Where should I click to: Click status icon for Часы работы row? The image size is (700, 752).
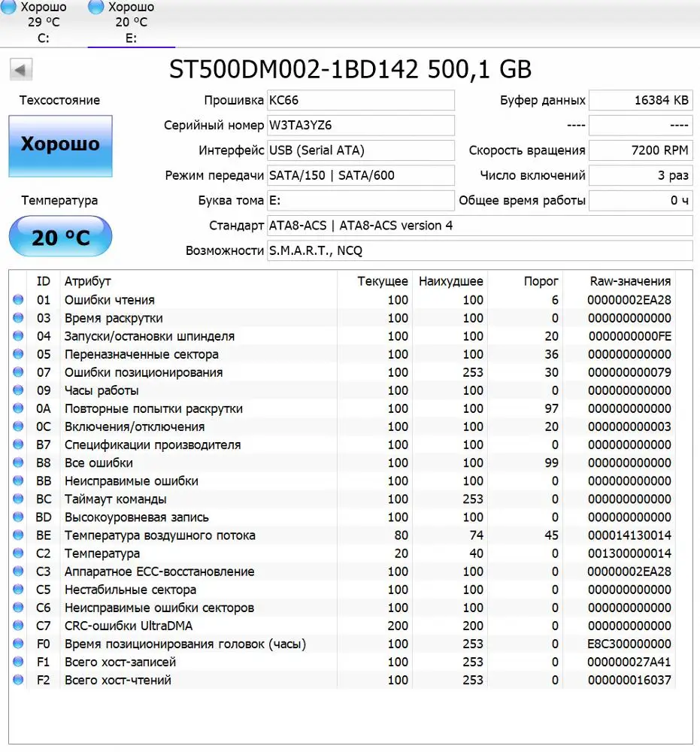18,390
